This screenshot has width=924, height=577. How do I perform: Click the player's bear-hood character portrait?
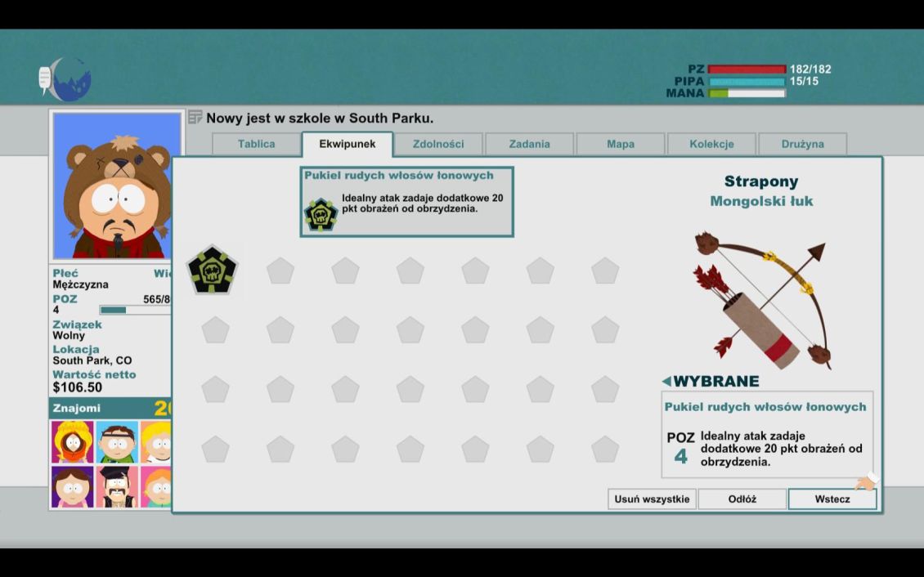117,186
